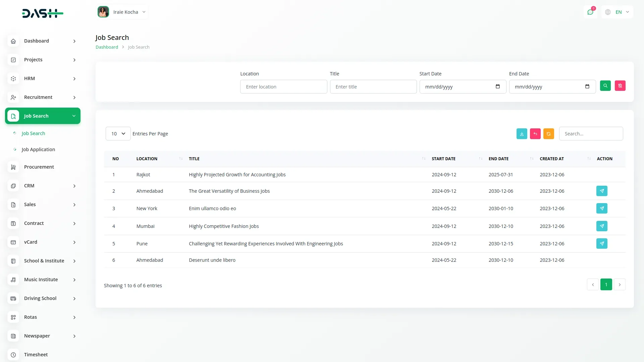This screenshot has height=362, width=644.
Task: Click the blue download export icon
Action: [522, 134]
